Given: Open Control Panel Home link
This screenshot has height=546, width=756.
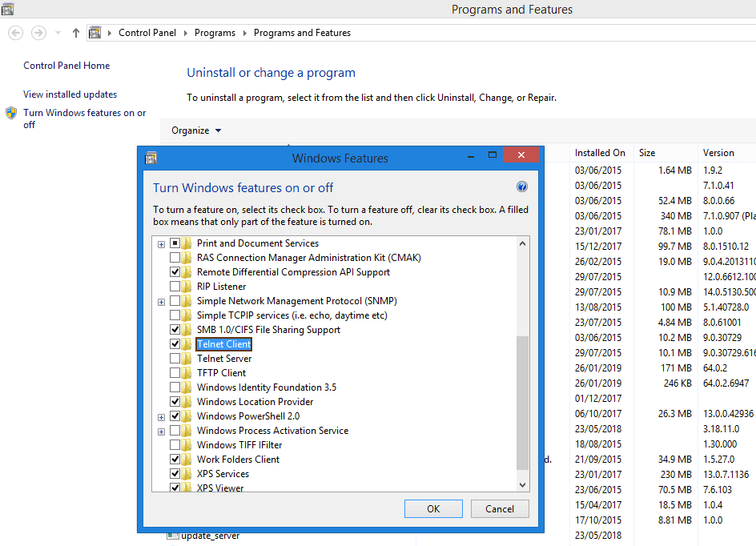Looking at the screenshot, I should click(x=66, y=66).
